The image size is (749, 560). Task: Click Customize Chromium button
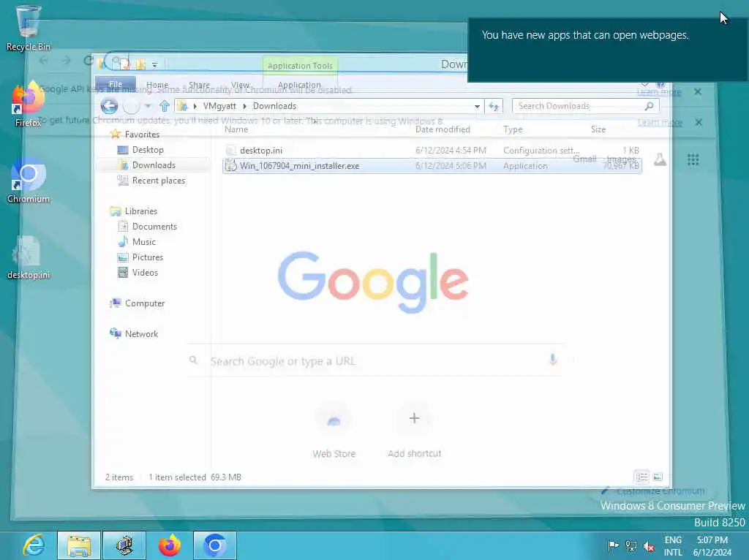click(652, 491)
